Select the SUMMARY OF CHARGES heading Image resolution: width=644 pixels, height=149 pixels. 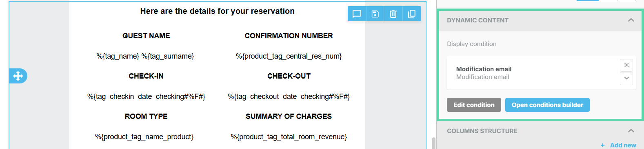click(x=289, y=116)
